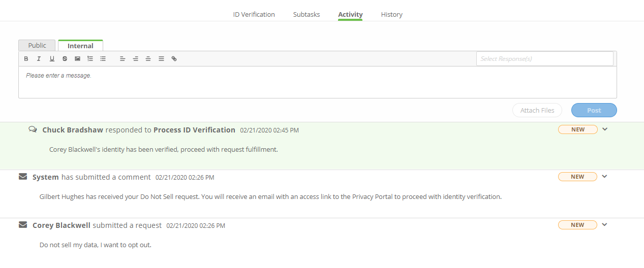Open the ID Verification tab
The width and height of the screenshot is (644, 268).
(254, 14)
